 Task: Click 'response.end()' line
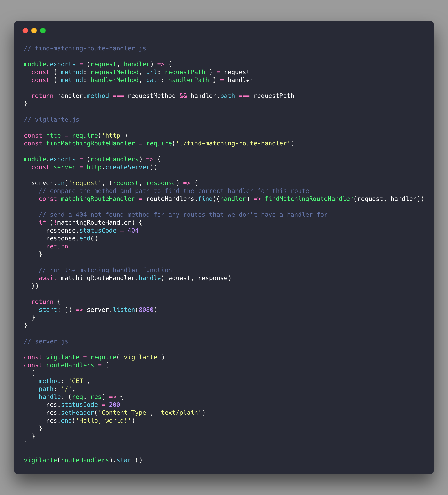[72, 239]
